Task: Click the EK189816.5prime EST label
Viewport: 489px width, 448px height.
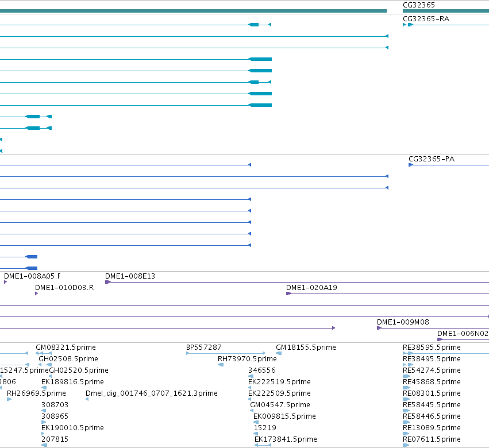Action: click(72, 382)
